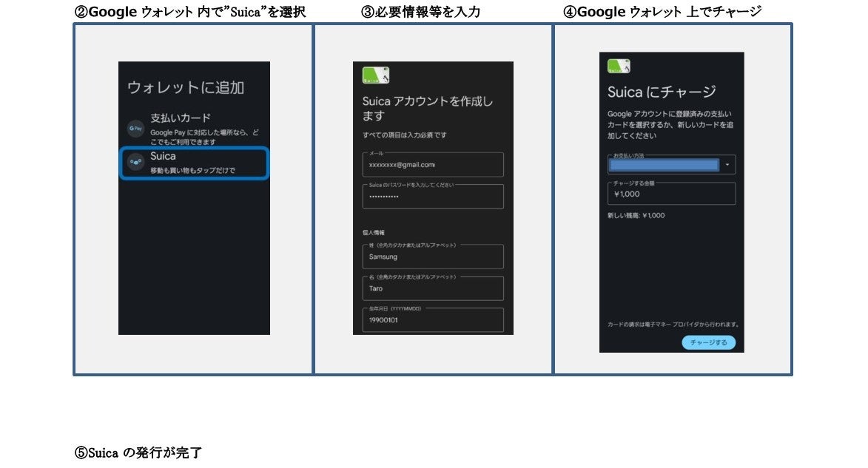Viewport: 868px width, 468px height.
Task: Click the ウォレットに追加 heading
Action: coord(186,87)
